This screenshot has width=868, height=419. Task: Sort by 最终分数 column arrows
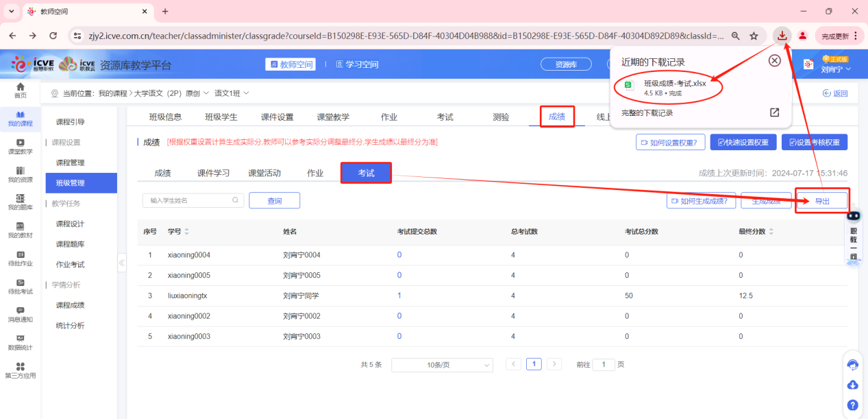point(771,232)
